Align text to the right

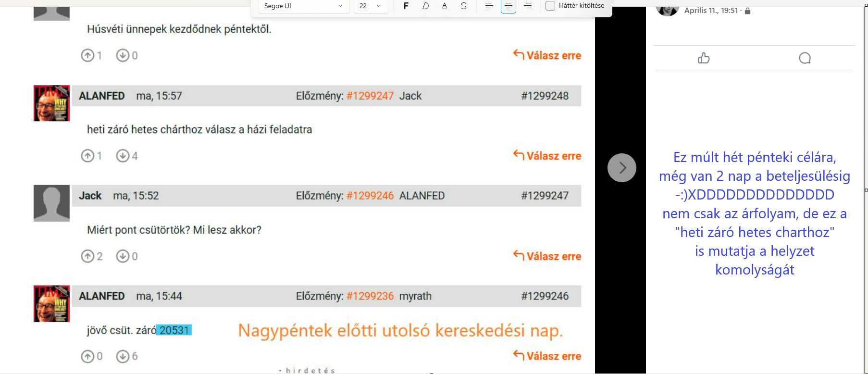tap(528, 6)
